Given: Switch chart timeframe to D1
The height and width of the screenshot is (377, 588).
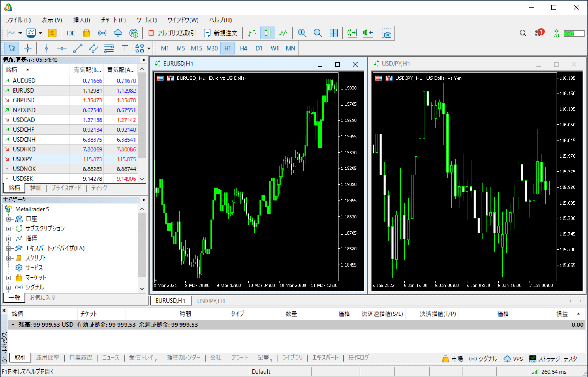Looking at the screenshot, I should coord(259,48).
